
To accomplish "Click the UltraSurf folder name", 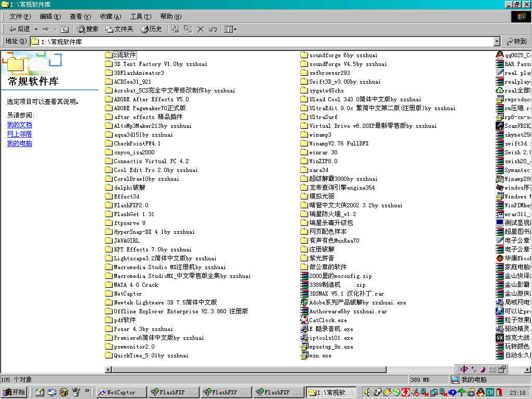I will click(x=323, y=117).
